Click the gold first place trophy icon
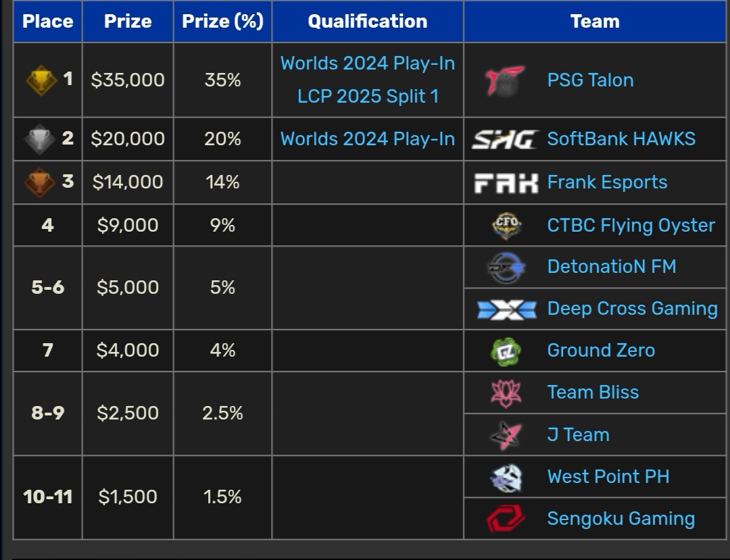The height and width of the screenshot is (560, 730). (x=41, y=80)
